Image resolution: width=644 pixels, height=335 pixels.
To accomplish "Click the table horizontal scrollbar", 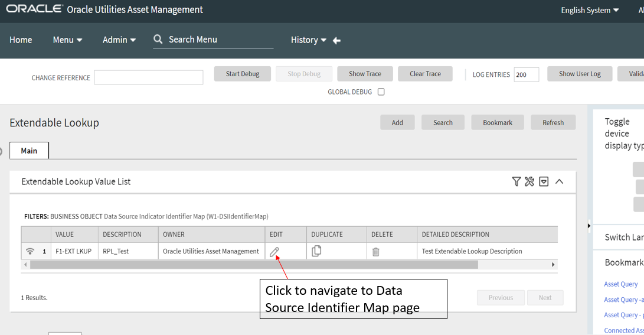I will [x=254, y=265].
